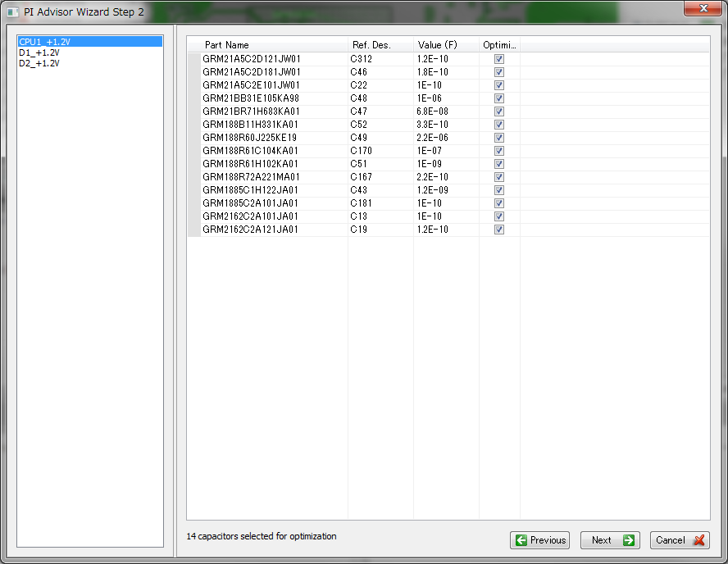
Task: Click the green arrow on Next button
Action: point(629,540)
